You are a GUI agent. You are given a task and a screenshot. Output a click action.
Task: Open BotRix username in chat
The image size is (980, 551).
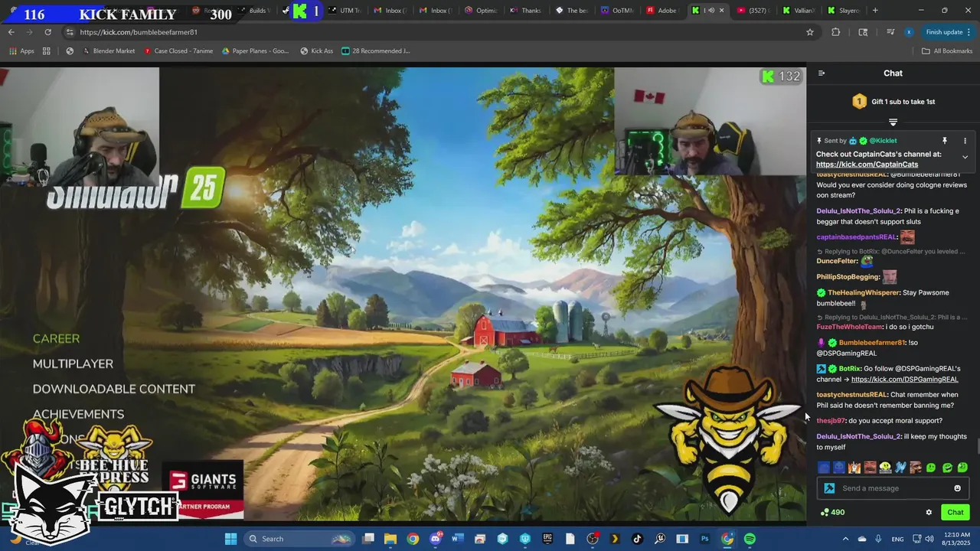(850, 369)
